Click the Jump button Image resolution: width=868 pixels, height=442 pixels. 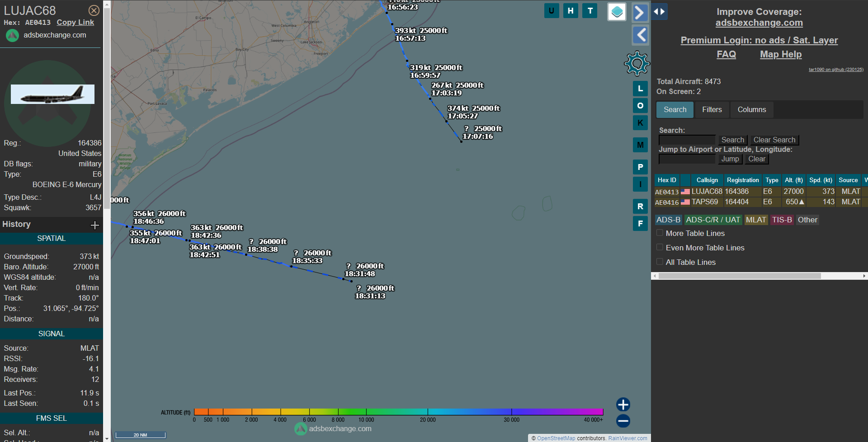tap(730, 159)
